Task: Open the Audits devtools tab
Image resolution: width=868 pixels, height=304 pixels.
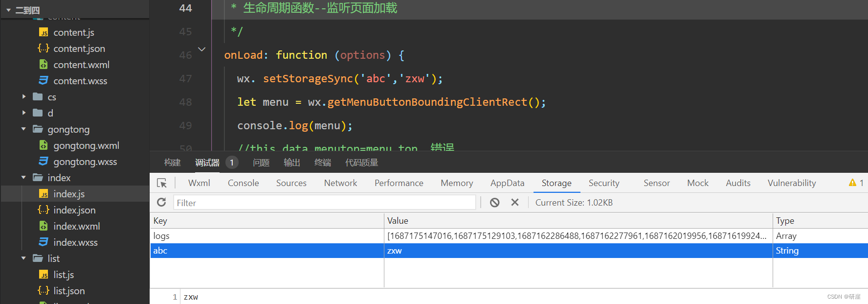Action: pyautogui.click(x=738, y=183)
